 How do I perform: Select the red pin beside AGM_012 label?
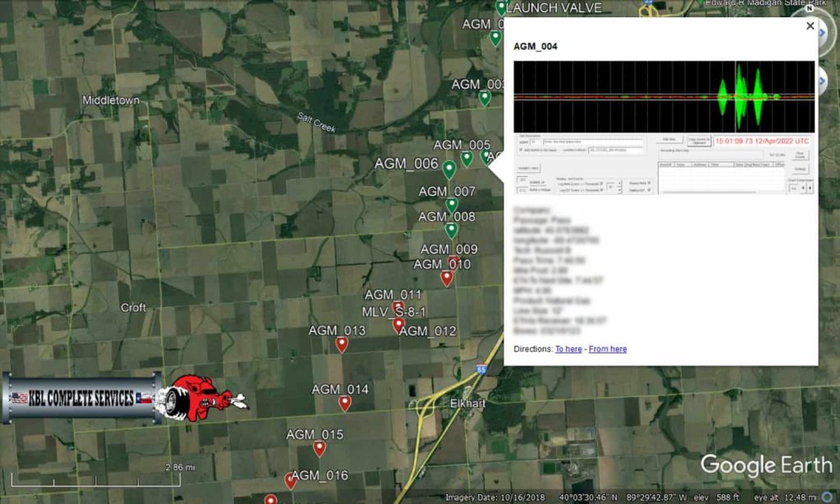[399, 325]
